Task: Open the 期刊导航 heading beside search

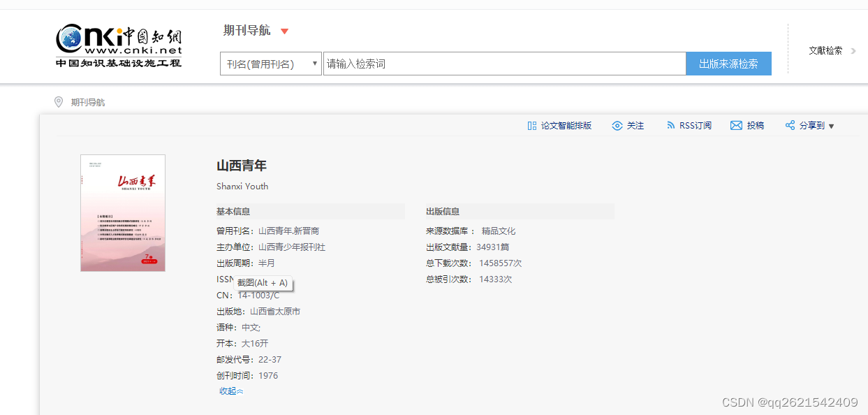Action: (x=247, y=30)
